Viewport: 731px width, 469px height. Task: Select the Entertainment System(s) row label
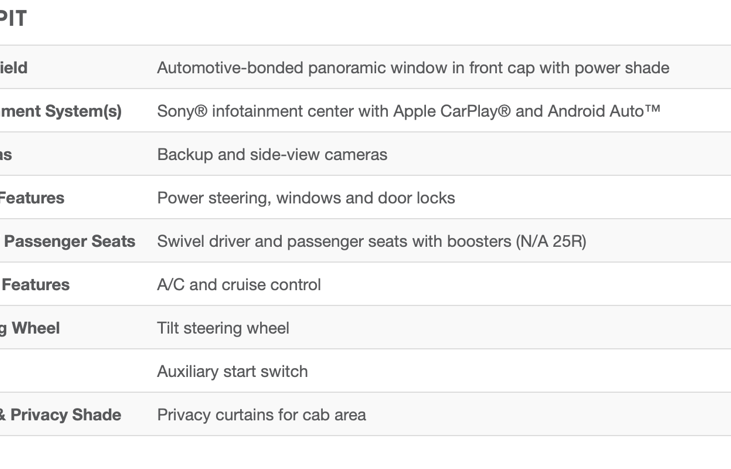coord(61,111)
